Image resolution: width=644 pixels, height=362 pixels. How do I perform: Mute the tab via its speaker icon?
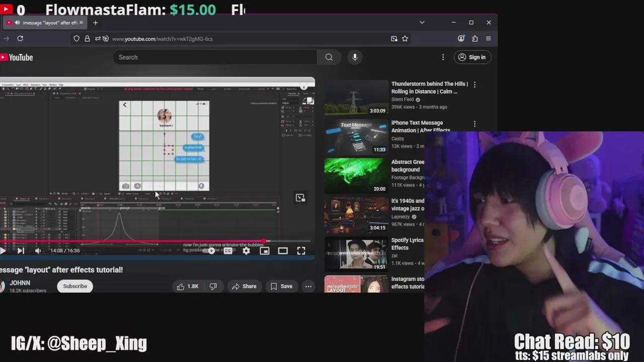click(x=18, y=23)
